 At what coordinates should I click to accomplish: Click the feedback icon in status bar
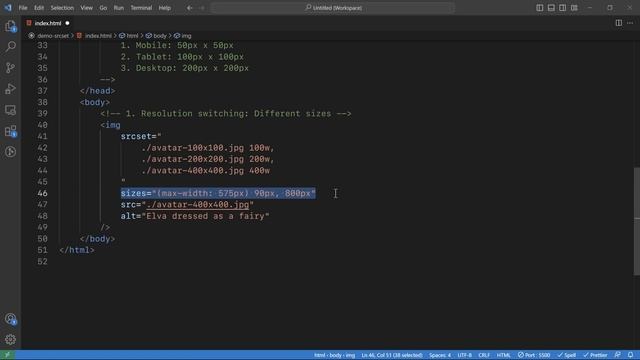618,355
